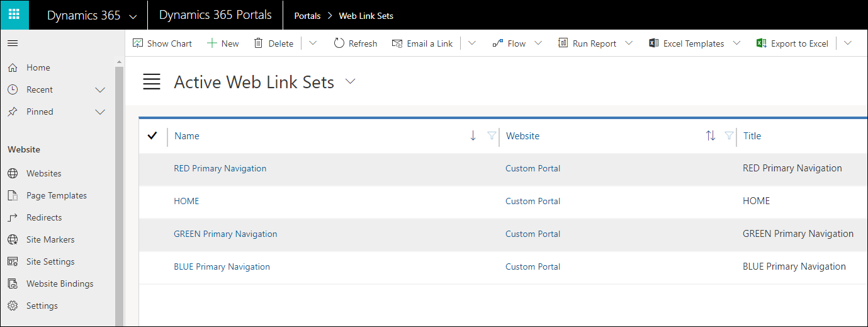Click the Email a Link icon
The image size is (868, 327).
click(x=397, y=43)
